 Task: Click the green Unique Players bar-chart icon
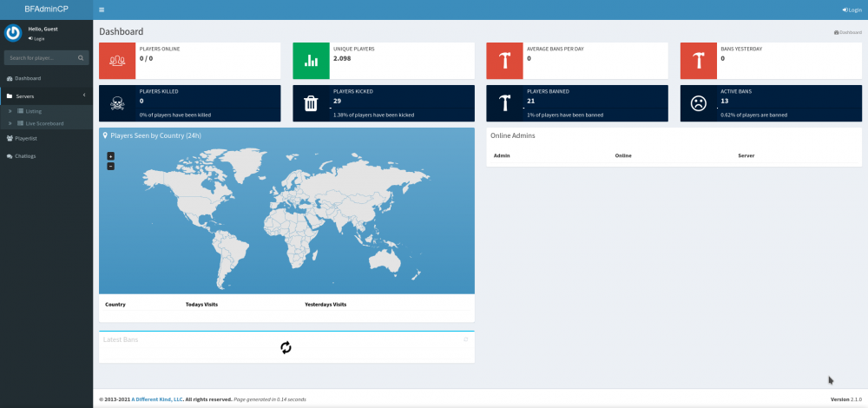(311, 62)
